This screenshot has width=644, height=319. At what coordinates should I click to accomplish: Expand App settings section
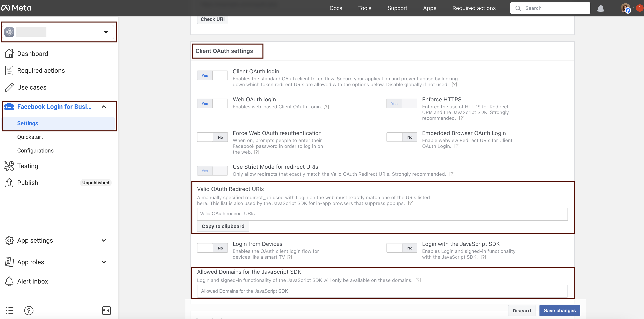(104, 240)
